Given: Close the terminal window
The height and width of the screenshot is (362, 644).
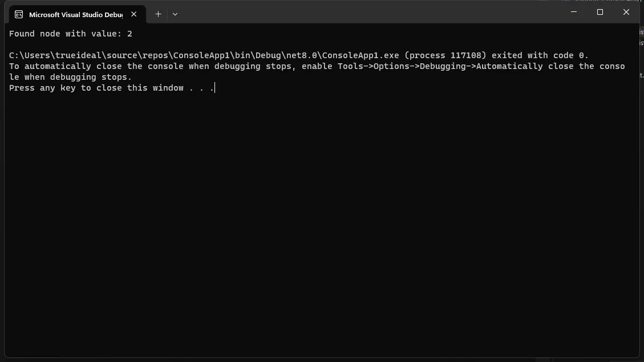Looking at the screenshot, I should [626, 12].
